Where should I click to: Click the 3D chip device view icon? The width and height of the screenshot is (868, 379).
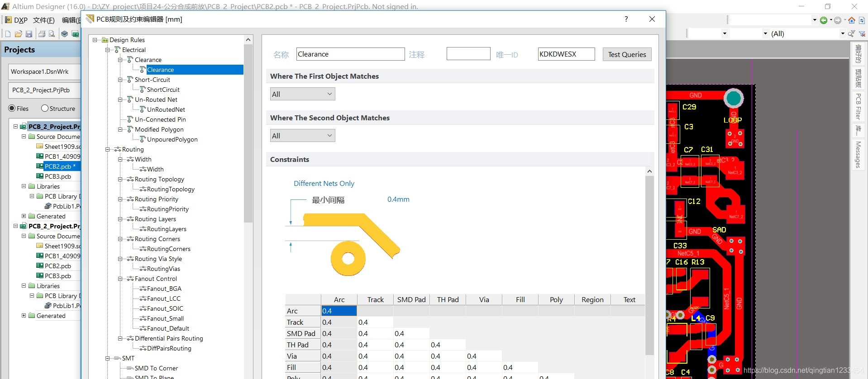pyautogui.click(x=64, y=34)
